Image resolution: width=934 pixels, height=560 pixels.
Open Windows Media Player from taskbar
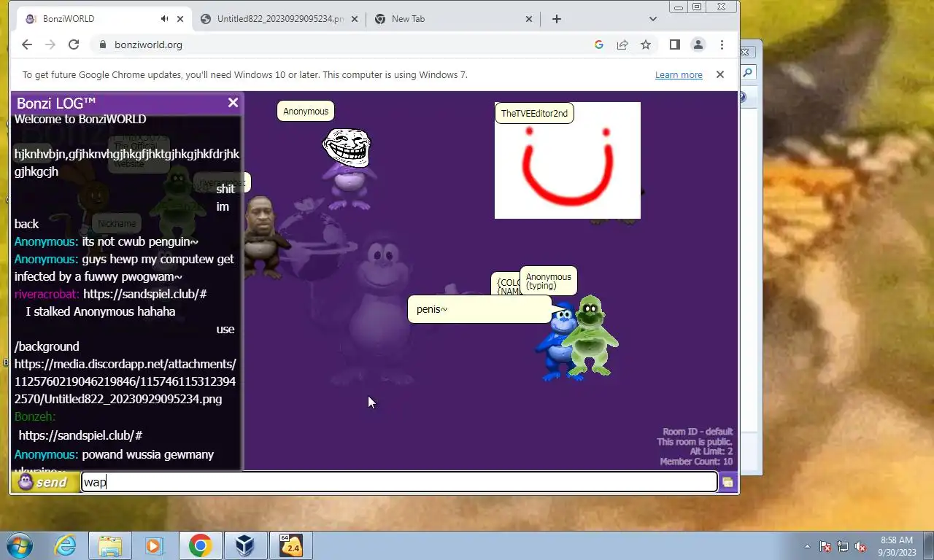[x=154, y=545]
